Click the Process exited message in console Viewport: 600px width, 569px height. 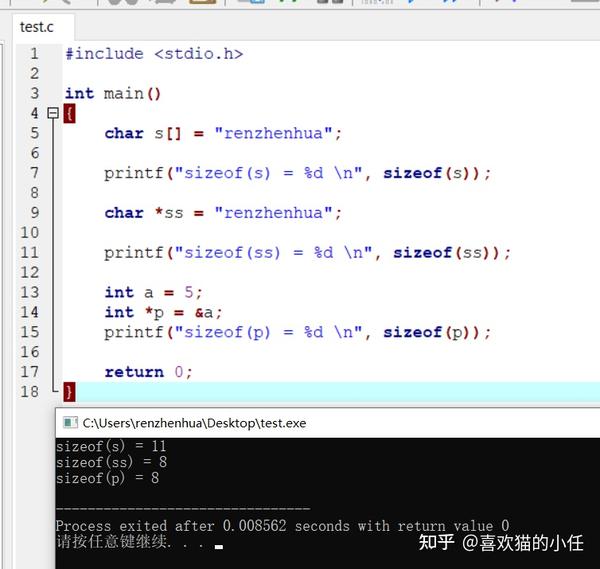tap(282, 526)
